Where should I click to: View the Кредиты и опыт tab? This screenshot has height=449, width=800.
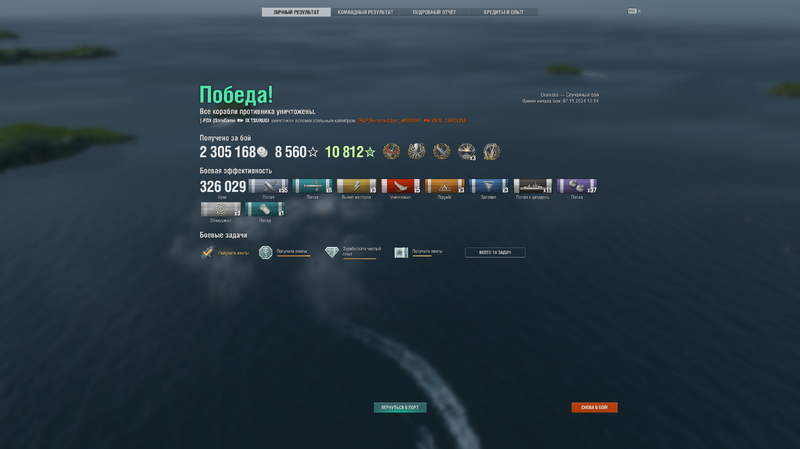[x=504, y=12]
